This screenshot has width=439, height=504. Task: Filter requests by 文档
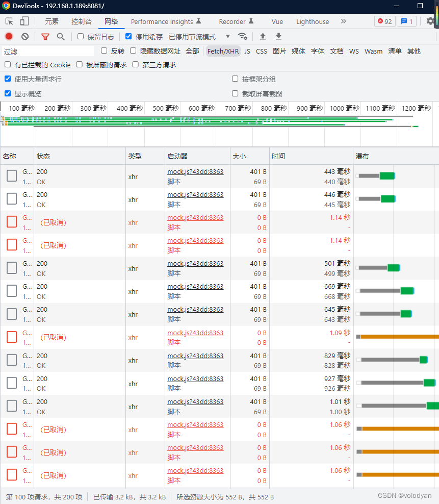[337, 51]
